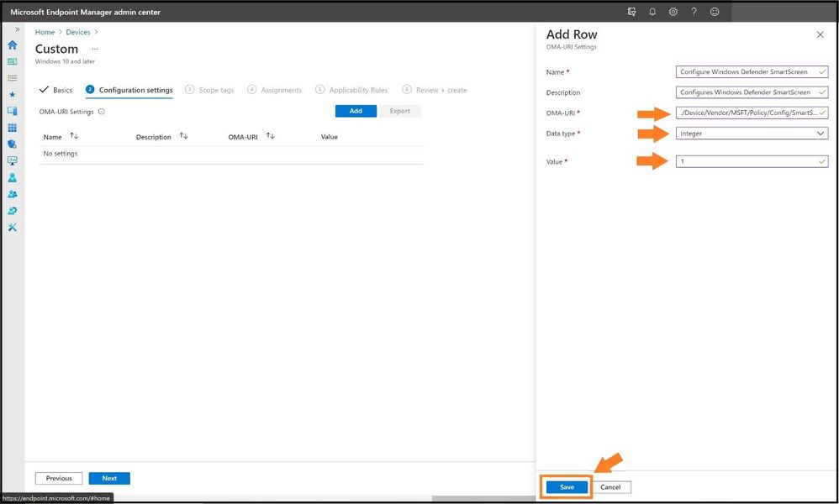Select the Review + create step tab

point(435,90)
